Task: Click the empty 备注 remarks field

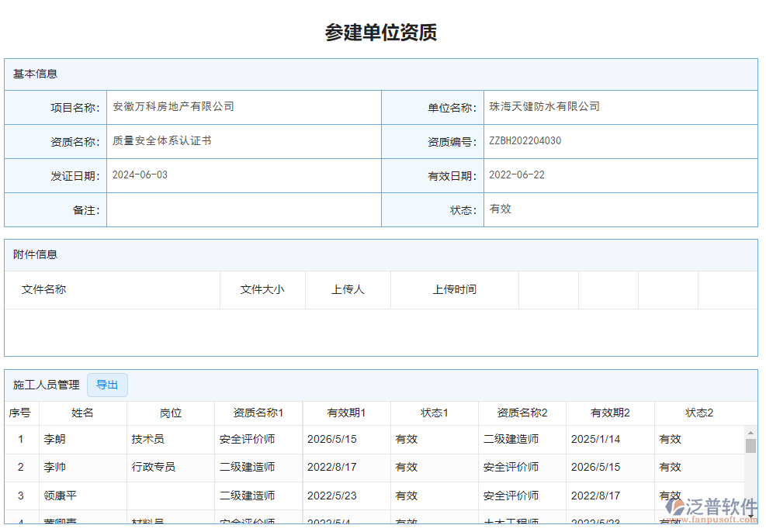Action: (x=244, y=209)
